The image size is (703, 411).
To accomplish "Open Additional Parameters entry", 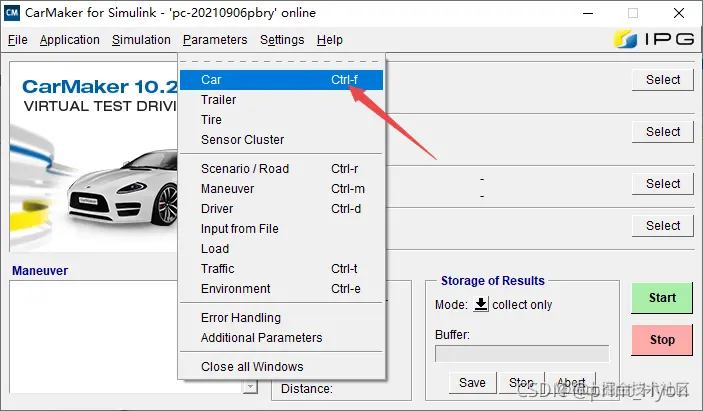I will 282,337.
